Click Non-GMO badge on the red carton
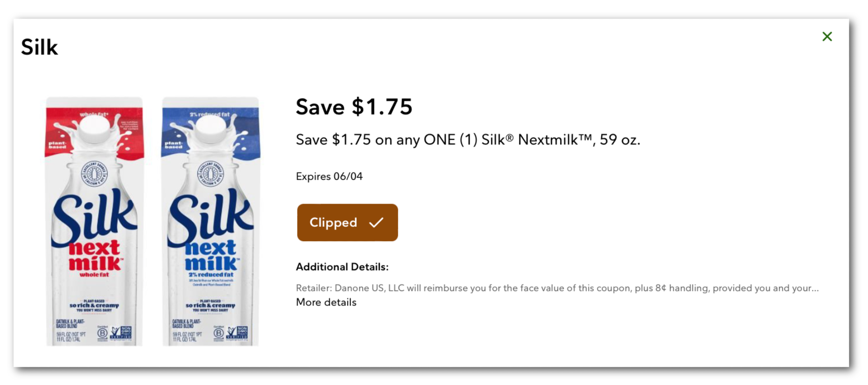The image size is (868, 385). [x=122, y=333]
